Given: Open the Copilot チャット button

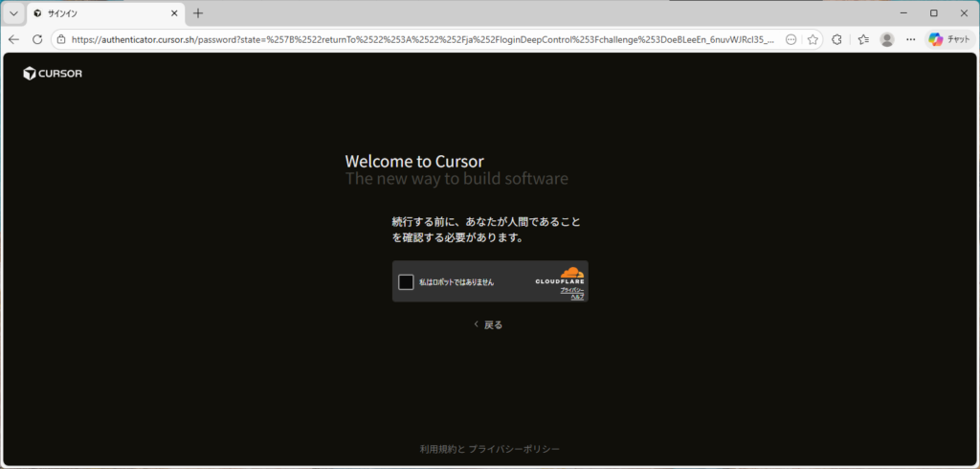Looking at the screenshot, I should pyautogui.click(x=948, y=39).
